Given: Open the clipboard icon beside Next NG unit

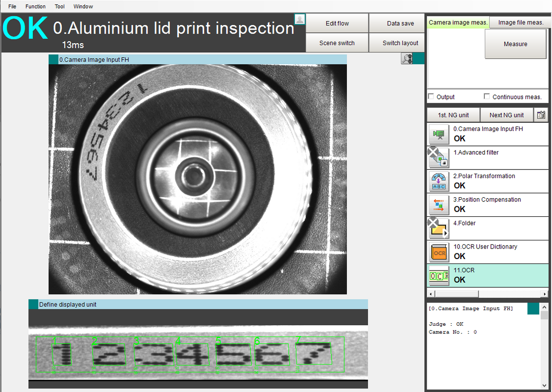Looking at the screenshot, I should (x=541, y=115).
